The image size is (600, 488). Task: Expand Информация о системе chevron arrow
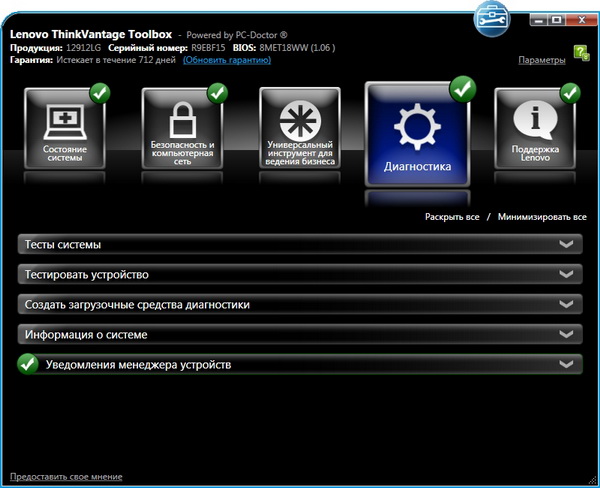[x=567, y=335]
